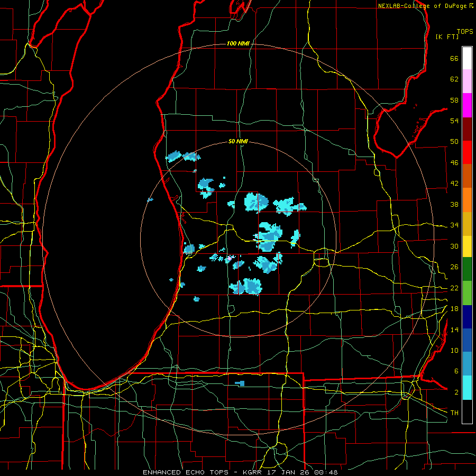Click the bright red 50 kft swatch

[x=467, y=152]
